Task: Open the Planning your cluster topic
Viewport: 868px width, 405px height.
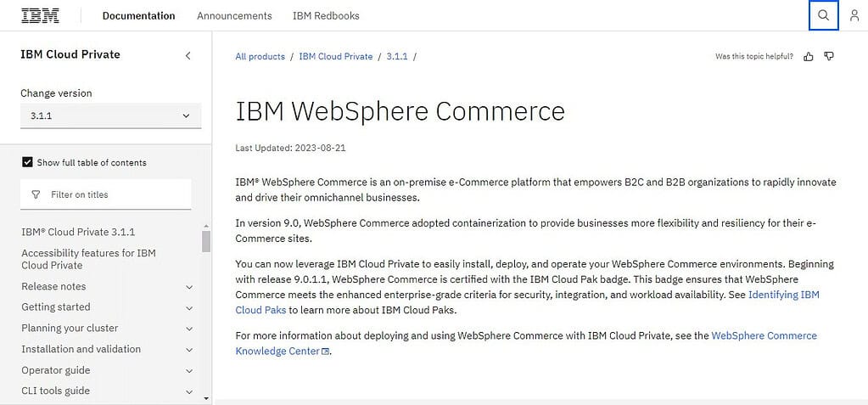Action: [70, 328]
